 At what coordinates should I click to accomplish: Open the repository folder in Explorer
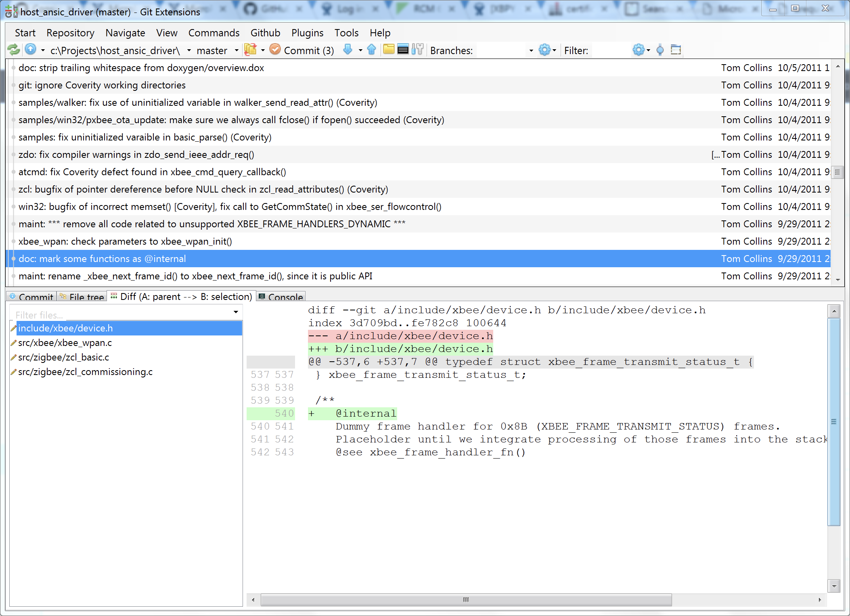[388, 50]
